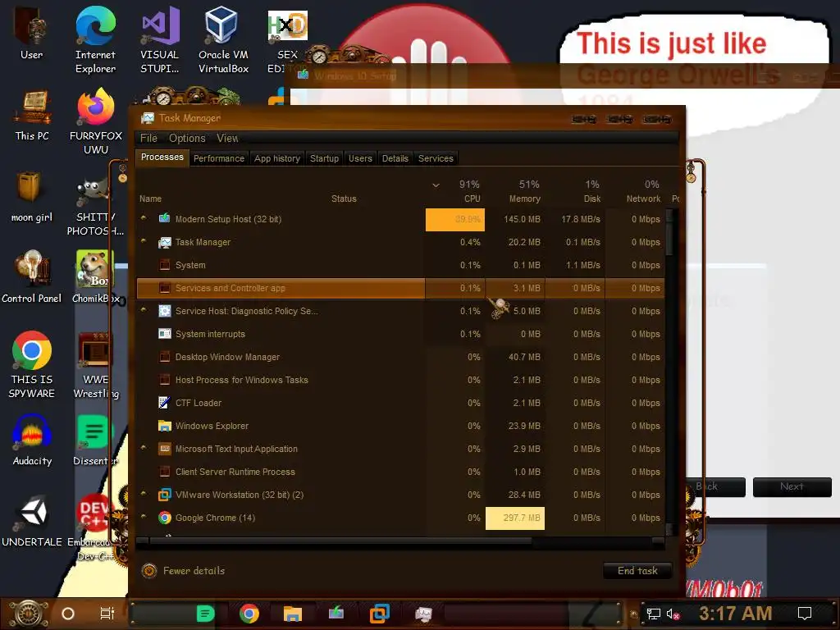
Task: Open UNDERTALE Unity shortcut
Action: tap(32, 521)
